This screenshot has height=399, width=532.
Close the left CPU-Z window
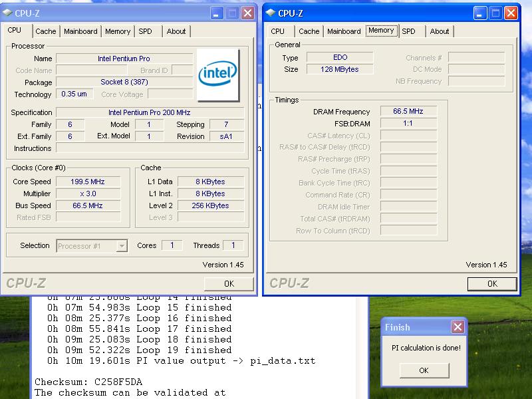click(247, 13)
